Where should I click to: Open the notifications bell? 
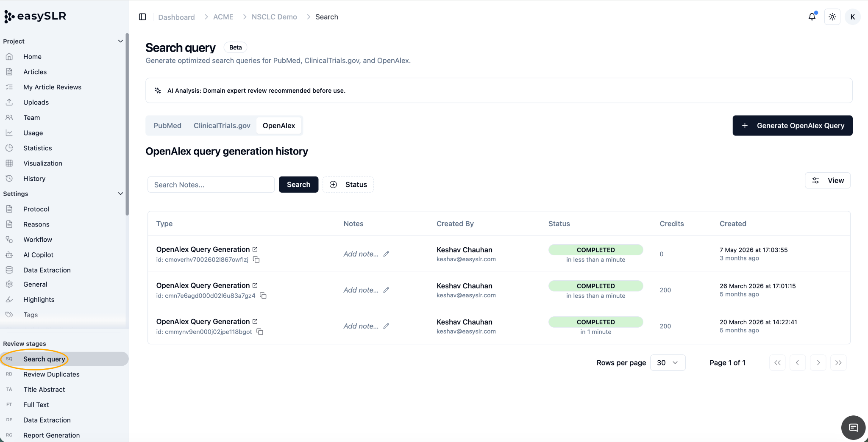[812, 17]
